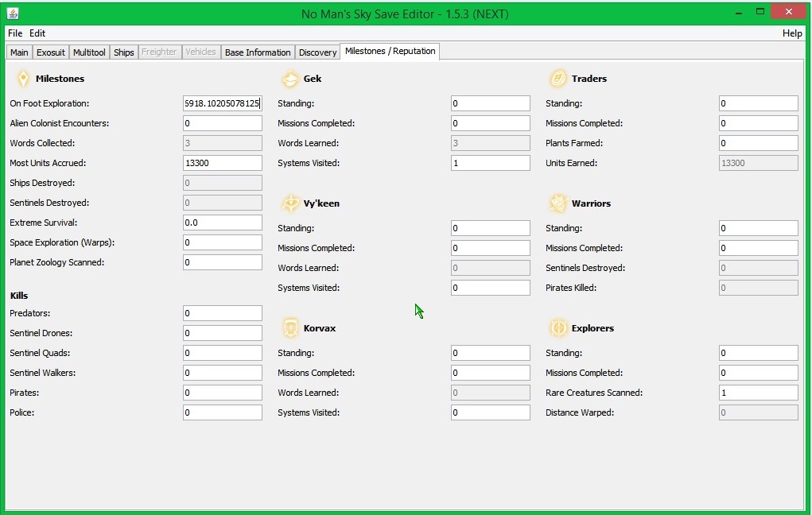The width and height of the screenshot is (812, 515).
Task: Click the Milestones heading text
Action: [x=60, y=79]
